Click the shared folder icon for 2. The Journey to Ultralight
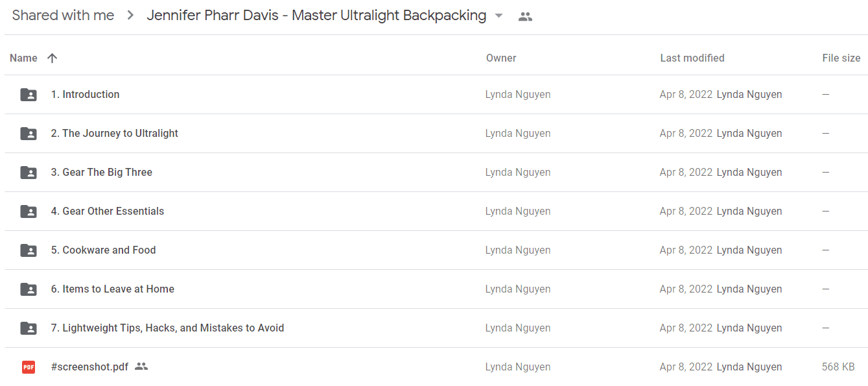 pos(29,134)
